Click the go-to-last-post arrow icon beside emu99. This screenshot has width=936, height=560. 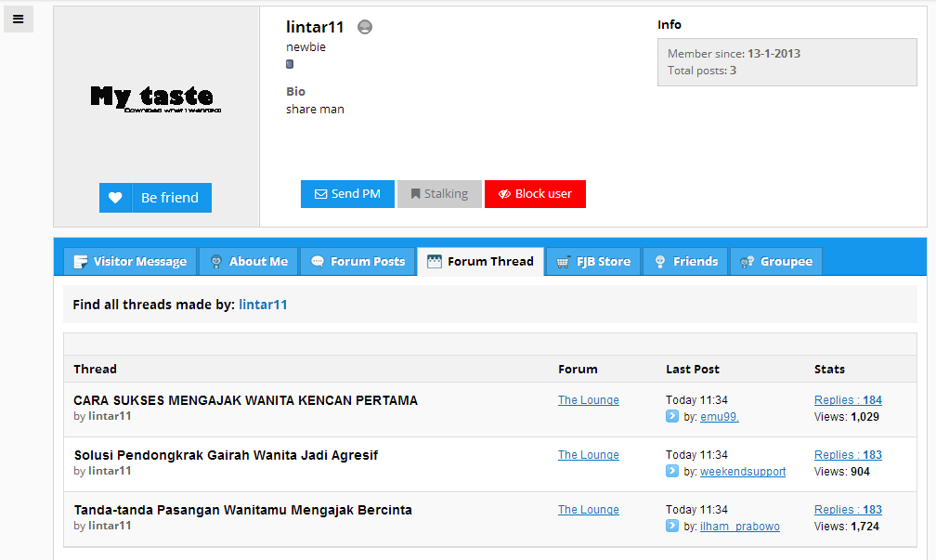672,416
